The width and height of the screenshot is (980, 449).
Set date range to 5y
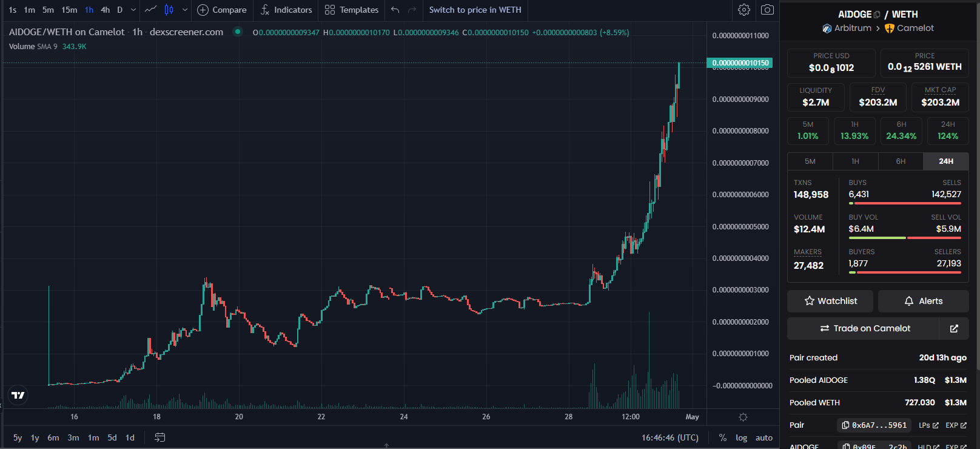(18, 437)
